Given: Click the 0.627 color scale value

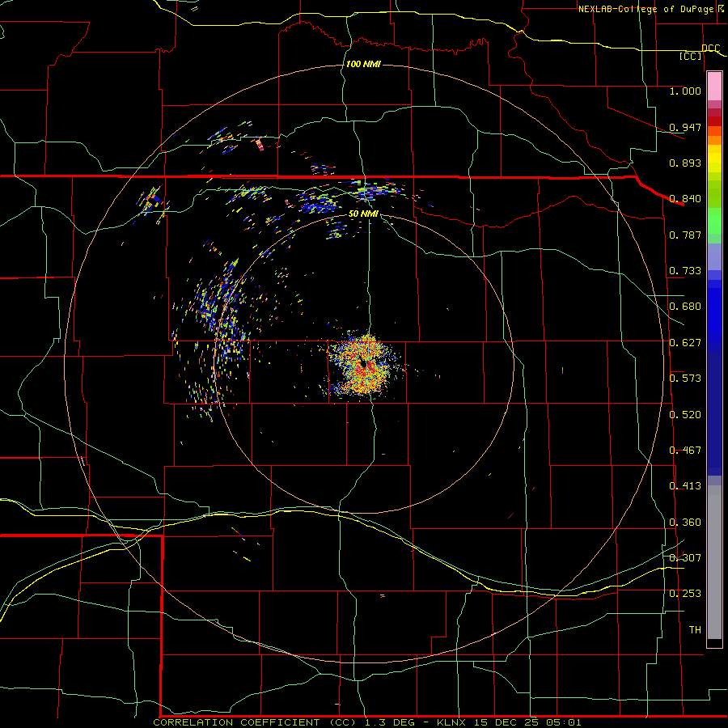Looking at the screenshot, I should pos(685,343).
